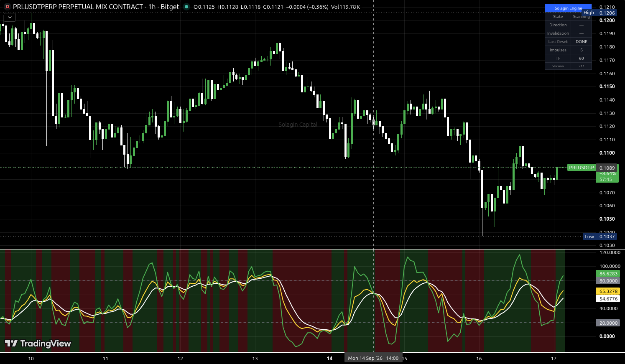Open the TradingView logo link

[x=38, y=344]
